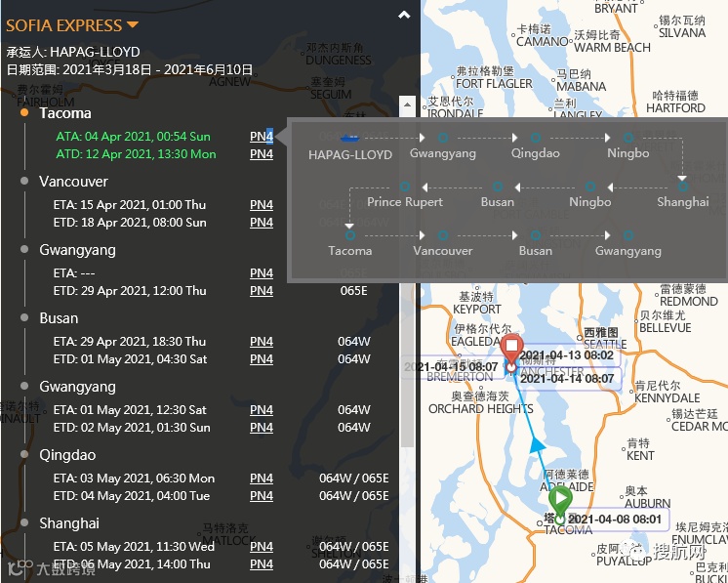
Task: Click the 2021-04-13 08:02 track label on map
Action: point(567,355)
